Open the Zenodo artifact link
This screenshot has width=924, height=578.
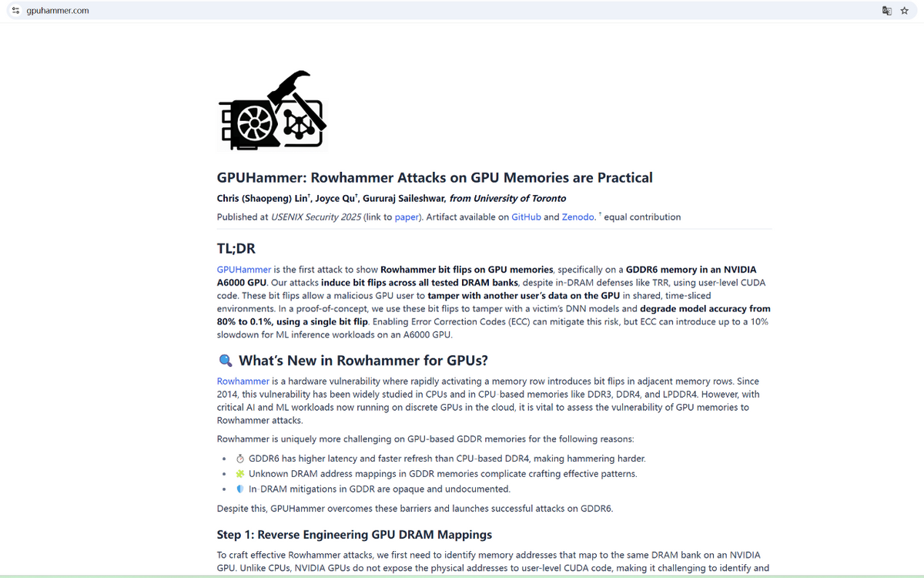[x=578, y=217]
